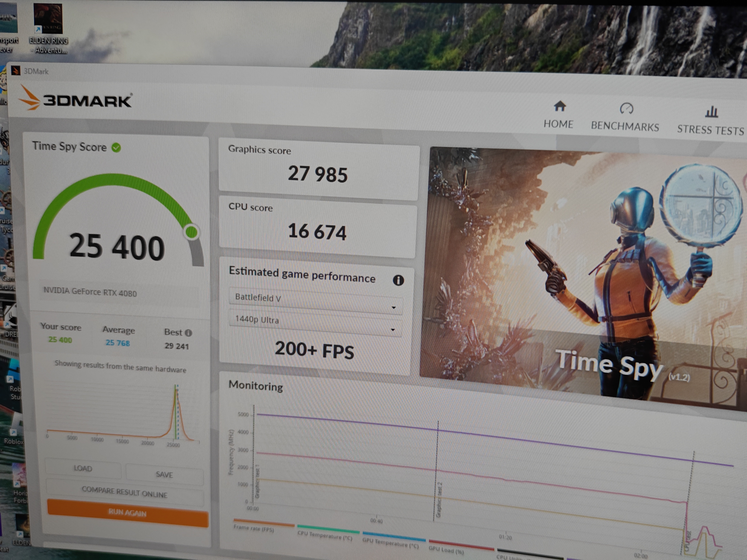The height and width of the screenshot is (560, 747).
Task: Go to the BENCHMARKS tab
Action: click(625, 127)
